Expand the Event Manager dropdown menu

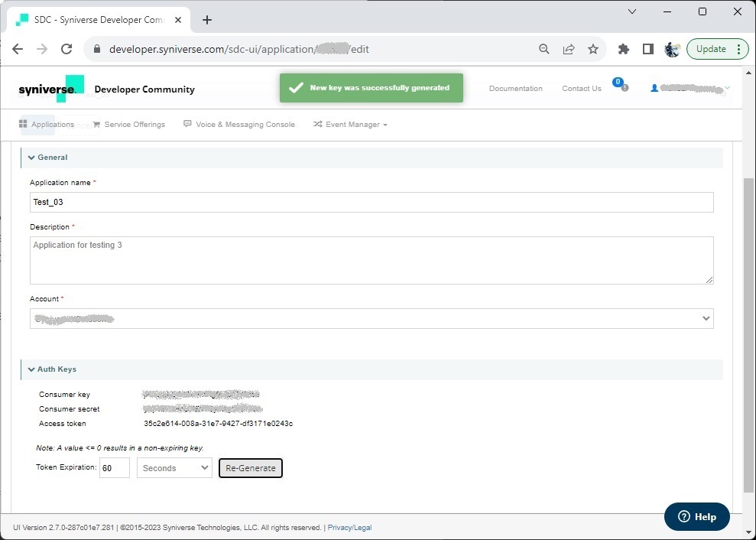(350, 125)
